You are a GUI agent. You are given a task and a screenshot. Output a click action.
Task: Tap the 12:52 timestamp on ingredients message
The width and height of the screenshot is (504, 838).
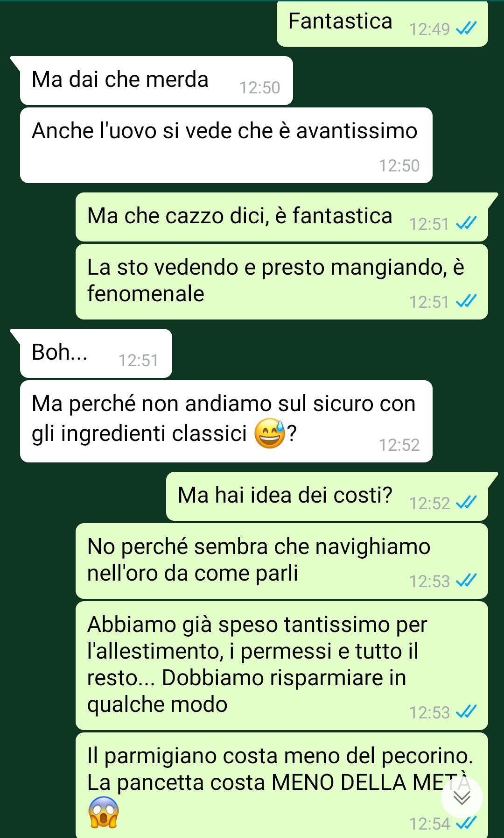[399, 445]
